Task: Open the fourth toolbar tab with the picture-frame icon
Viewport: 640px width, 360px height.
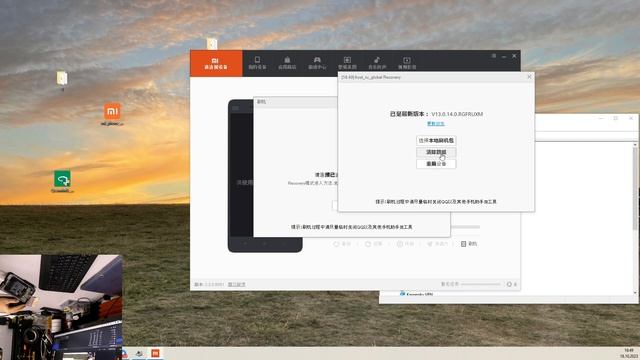Action: click(x=347, y=63)
